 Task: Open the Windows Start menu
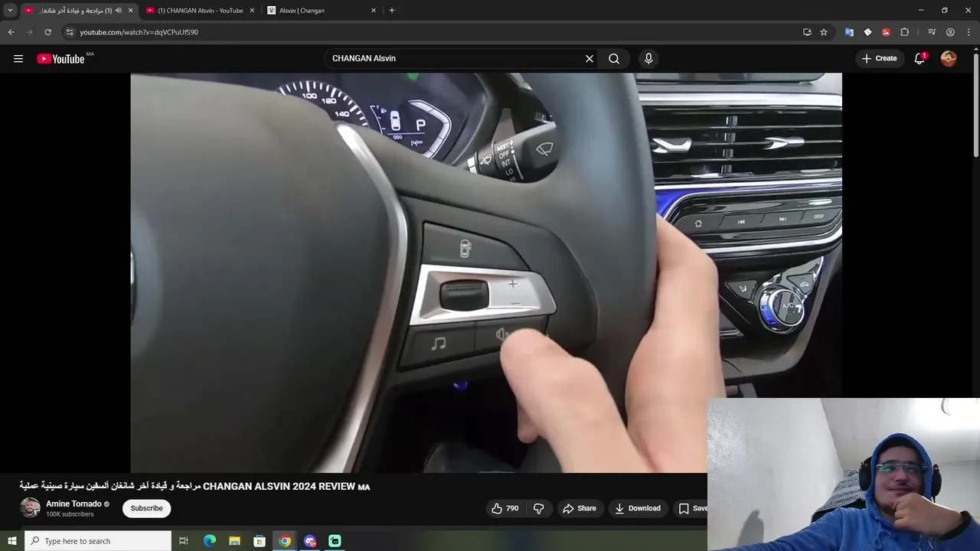pyautogui.click(x=12, y=541)
